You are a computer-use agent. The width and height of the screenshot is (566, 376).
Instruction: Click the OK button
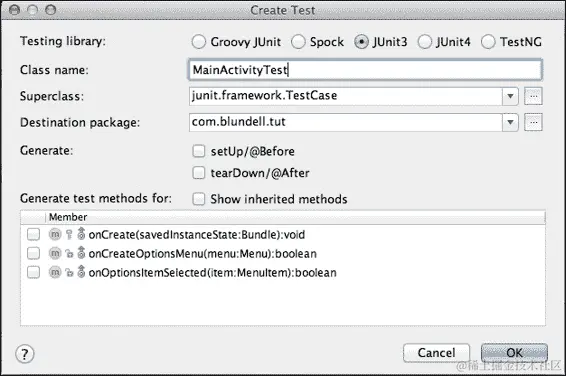coord(514,353)
